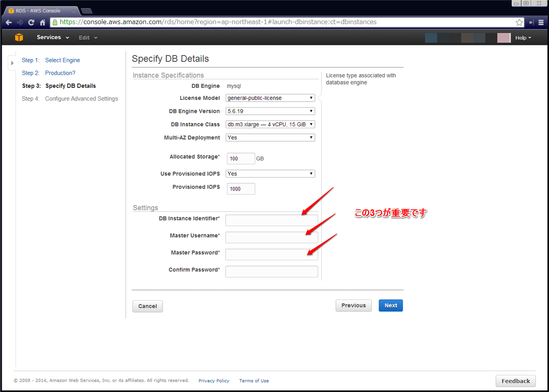Focus the Confirm Password field

[272, 271]
